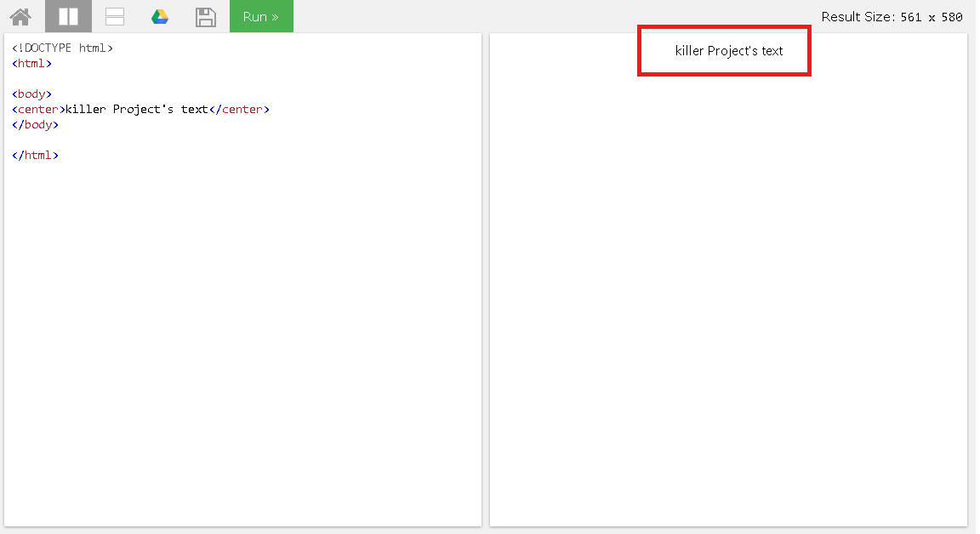Click the divider between editor and result
The width and height of the screenshot is (980, 534).
486,279
